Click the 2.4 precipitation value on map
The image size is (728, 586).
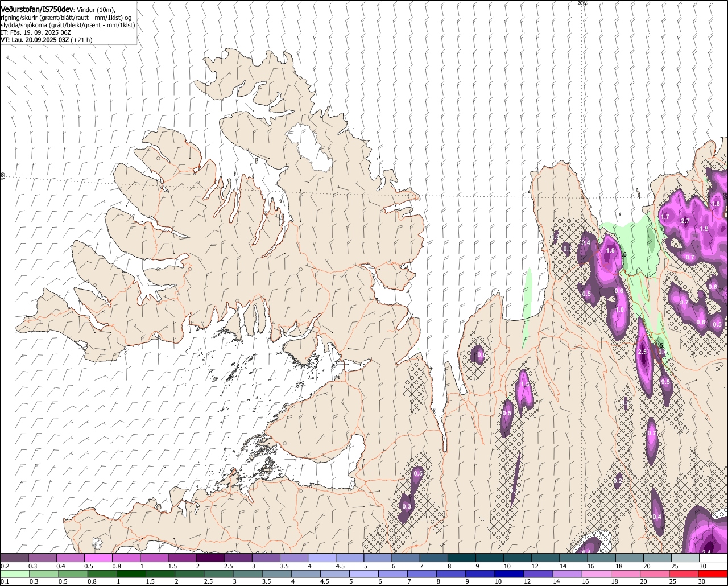click(x=707, y=552)
